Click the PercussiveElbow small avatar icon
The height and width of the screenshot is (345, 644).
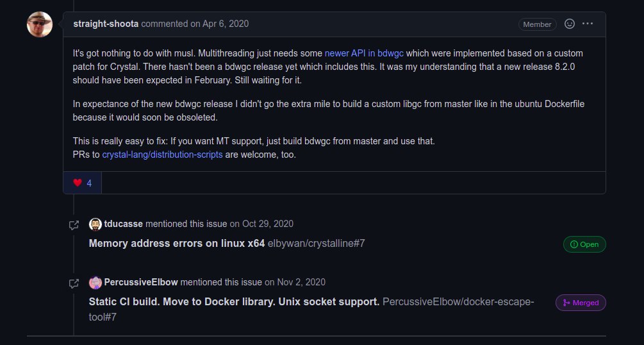click(95, 282)
